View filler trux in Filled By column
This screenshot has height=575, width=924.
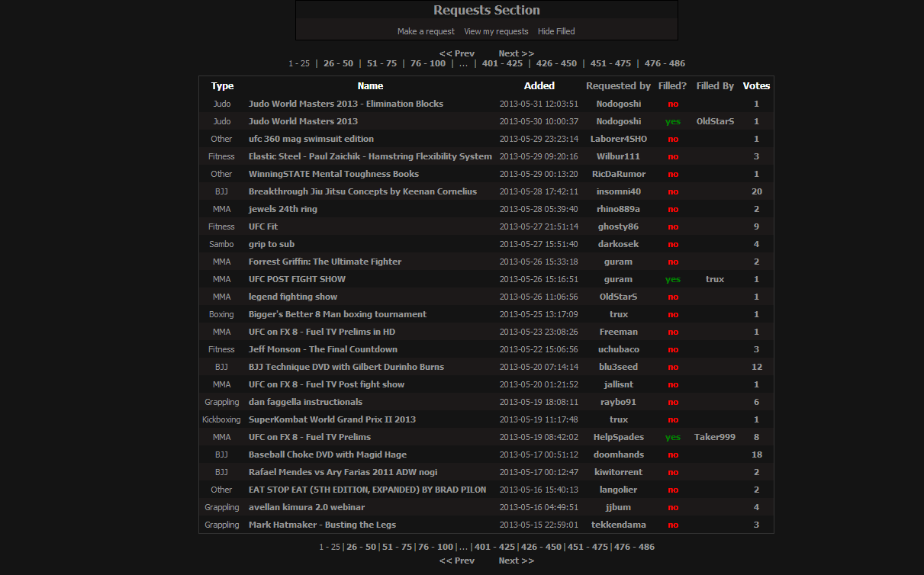click(715, 279)
